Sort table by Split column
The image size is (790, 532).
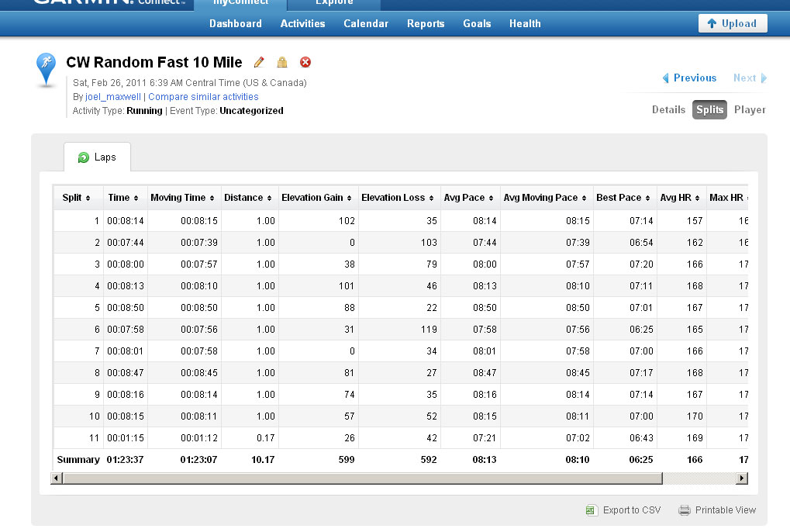pyautogui.click(x=76, y=198)
